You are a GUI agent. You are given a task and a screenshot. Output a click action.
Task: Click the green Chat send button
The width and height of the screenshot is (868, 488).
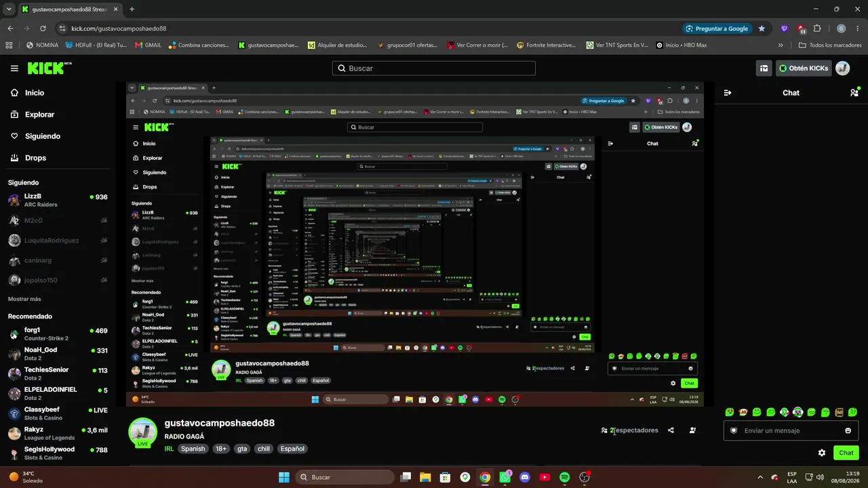click(x=846, y=453)
